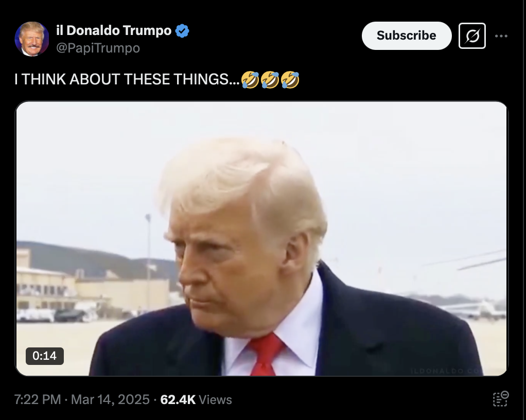Click the middle laughing emoji

pos(270,80)
